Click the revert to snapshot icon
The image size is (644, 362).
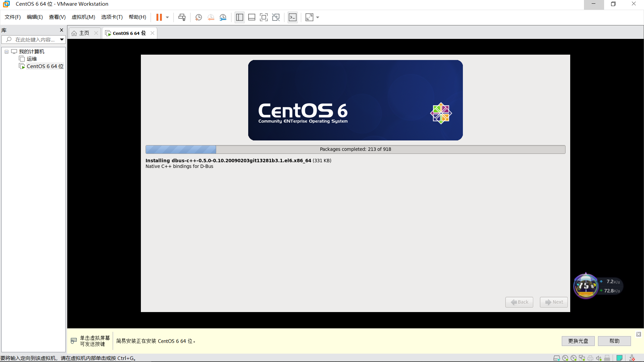[x=211, y=17]
